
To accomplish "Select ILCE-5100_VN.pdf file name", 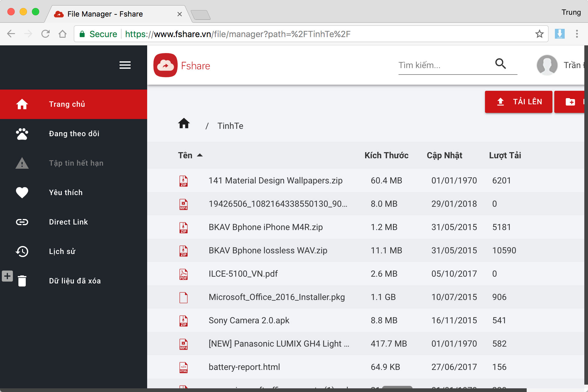I will coord(243,274).
